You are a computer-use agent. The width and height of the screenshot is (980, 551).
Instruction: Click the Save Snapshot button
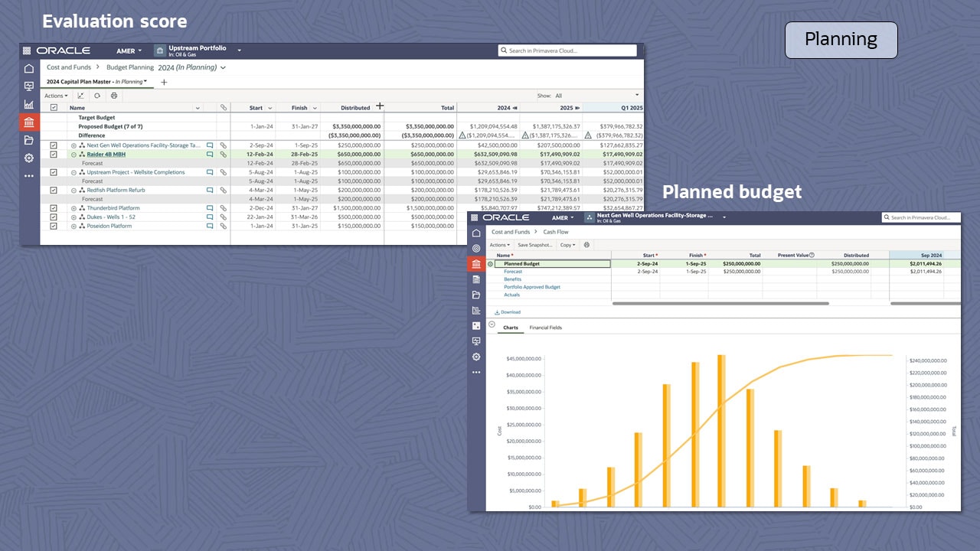[534, 245]
